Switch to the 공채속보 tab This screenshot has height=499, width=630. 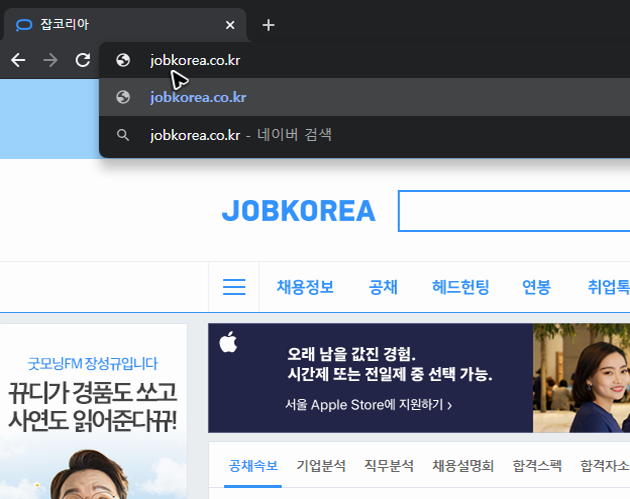coord(253,466)
